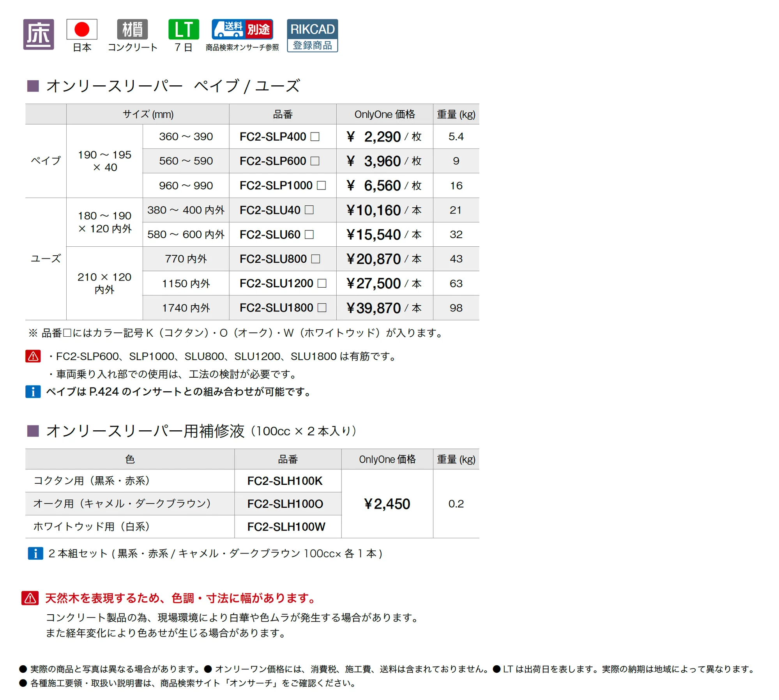Click the grey concrete material icon
The image size is (779, 700).
[132, 29]
